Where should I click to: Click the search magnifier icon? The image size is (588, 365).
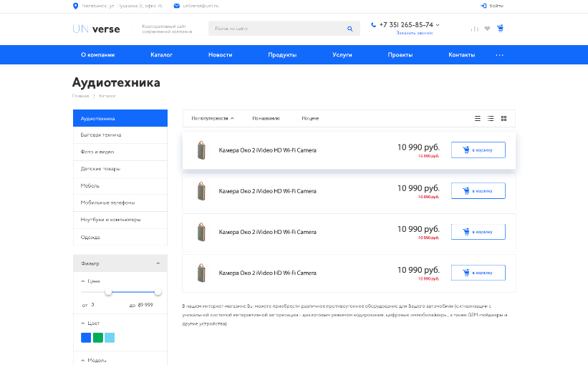click(350, 29)
